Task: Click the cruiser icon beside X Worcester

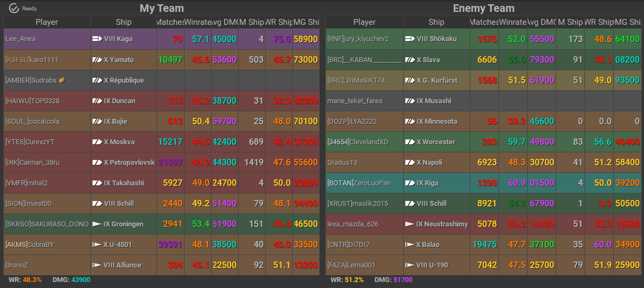Action: click(410, 142)
